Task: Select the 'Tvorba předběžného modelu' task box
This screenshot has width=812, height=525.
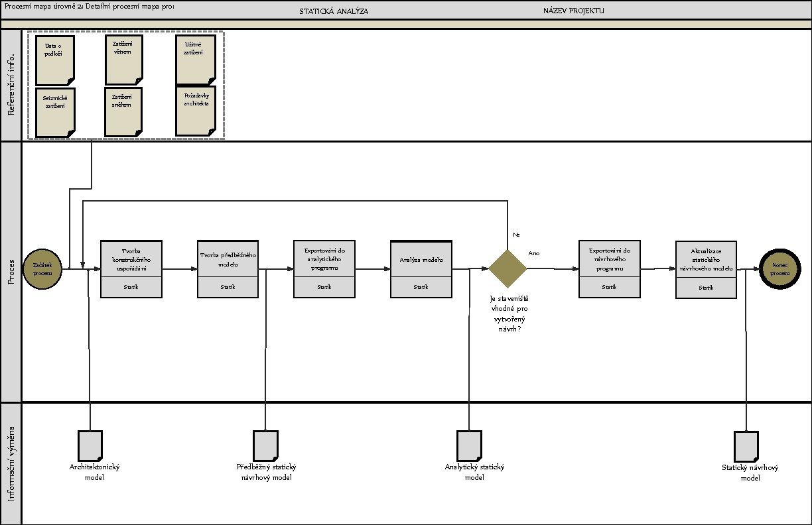Action: pos(228,269)
